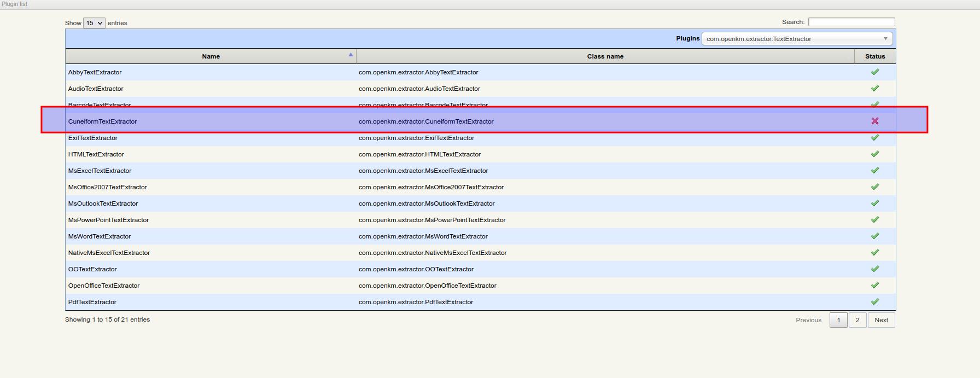Go to page 2 of results

click(x=857, y=320)
